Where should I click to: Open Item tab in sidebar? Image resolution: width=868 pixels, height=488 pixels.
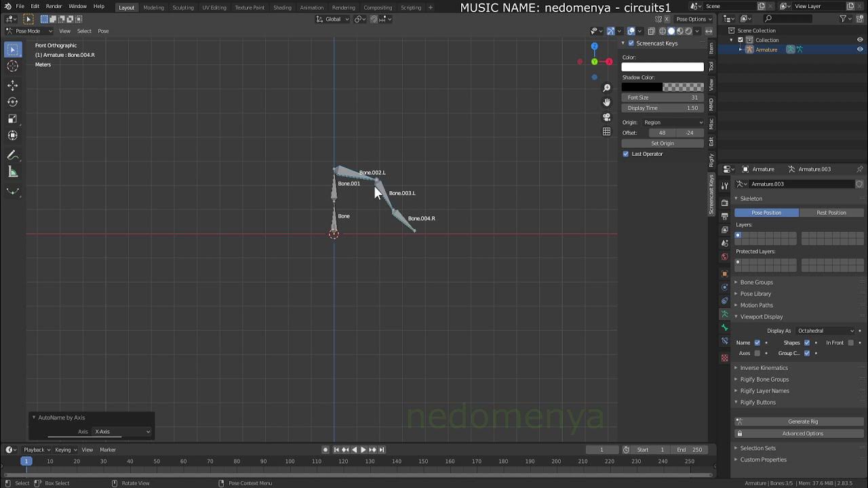click(x=711, y=47)
